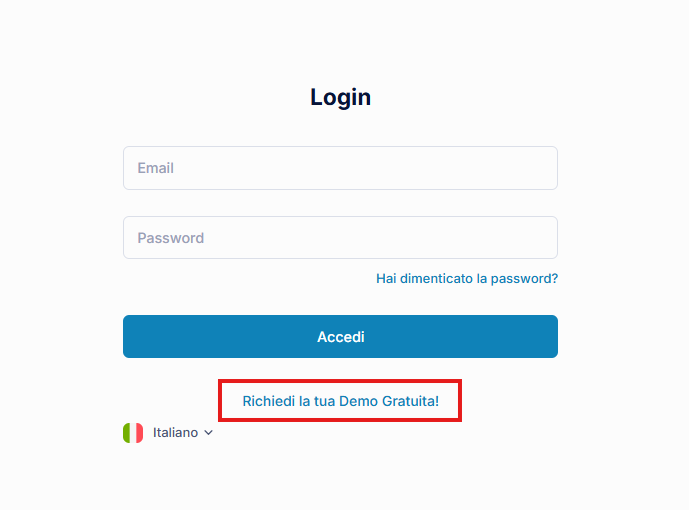
Task: Click into the Email field
Action: pyautogui.click(x=340, y=168)
